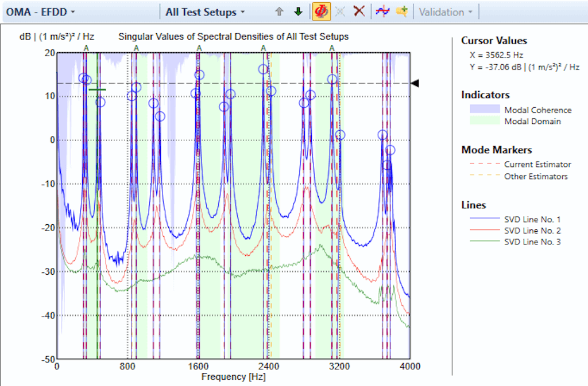Select the mode circle near 2430 Hz at 11 dB
The width and height of the screenshot is (588, 386).
coord(271,91)
